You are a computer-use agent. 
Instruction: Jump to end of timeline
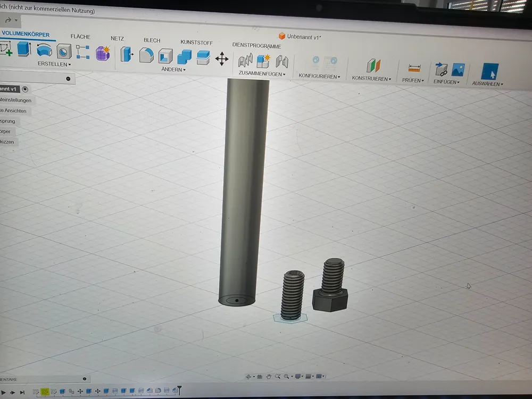click(x=22, y=393)
